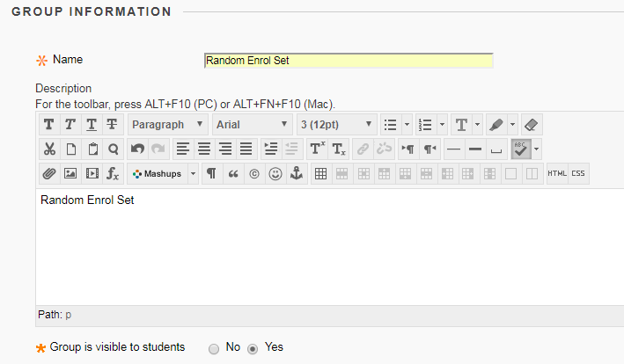
Task: Open the HTML code view
Action: (557, 174)
